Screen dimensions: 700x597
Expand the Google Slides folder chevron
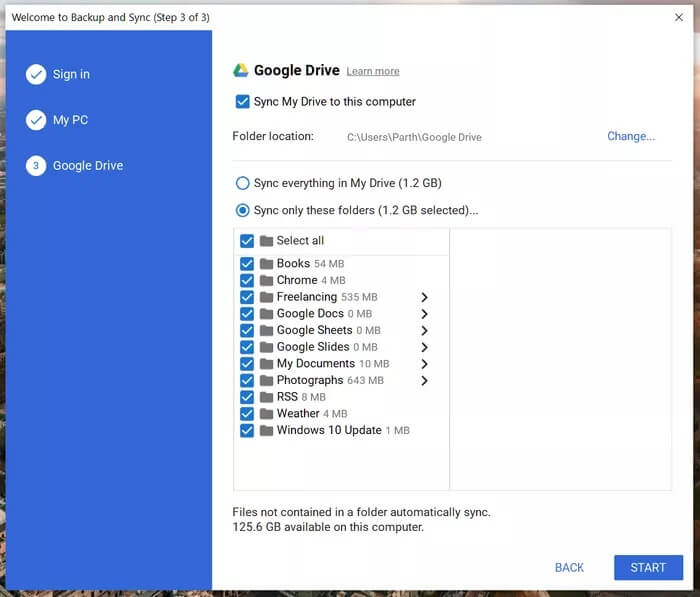click(424, 347)
